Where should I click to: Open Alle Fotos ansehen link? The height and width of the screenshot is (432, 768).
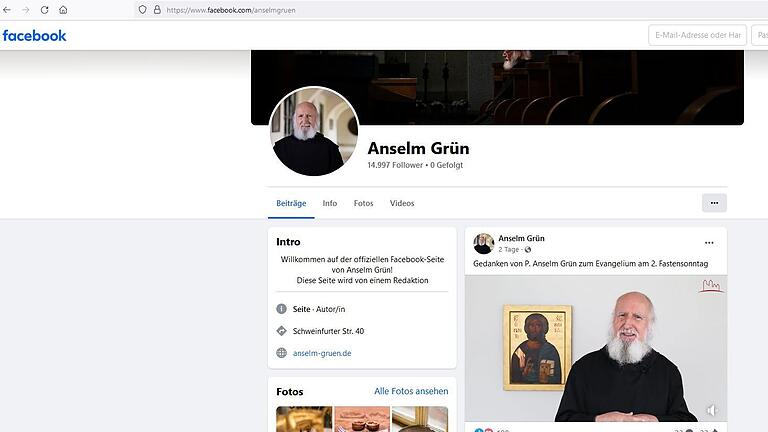point(411,391)
